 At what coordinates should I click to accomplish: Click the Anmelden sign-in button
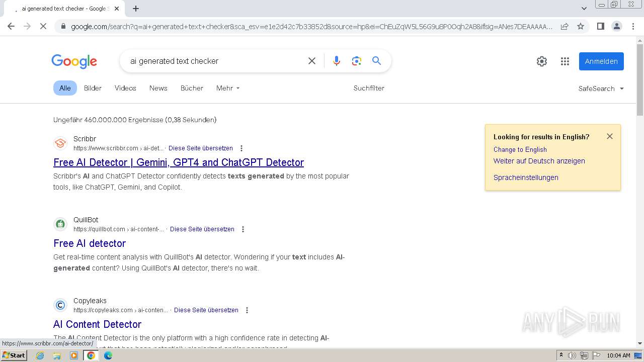tap(601, 61)
